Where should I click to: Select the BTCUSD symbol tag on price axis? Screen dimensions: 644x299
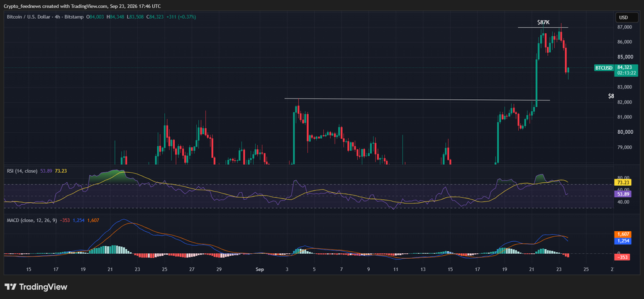click(604, 68)
